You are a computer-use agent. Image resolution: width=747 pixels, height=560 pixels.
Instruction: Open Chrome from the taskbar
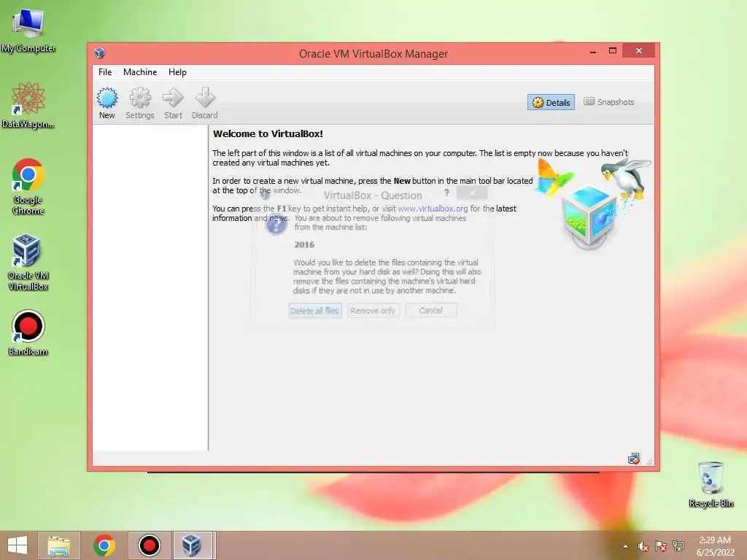(104, 545)
